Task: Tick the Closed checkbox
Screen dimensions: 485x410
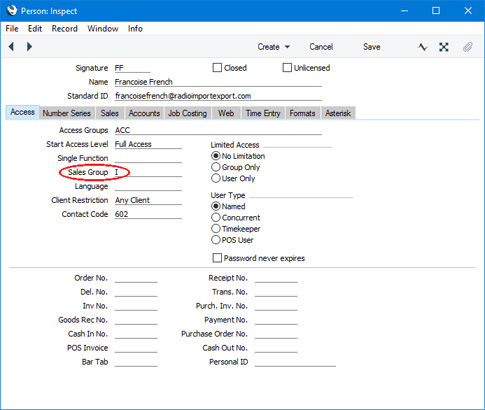Action: click(x=217, y=68)
